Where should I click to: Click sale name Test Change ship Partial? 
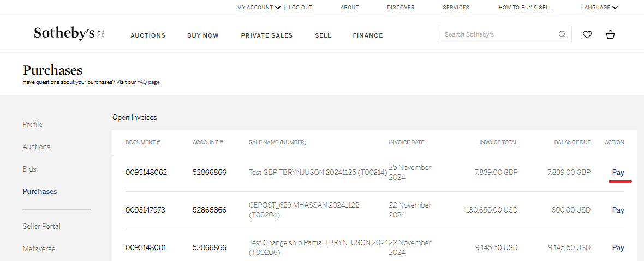tap(319, 247)
